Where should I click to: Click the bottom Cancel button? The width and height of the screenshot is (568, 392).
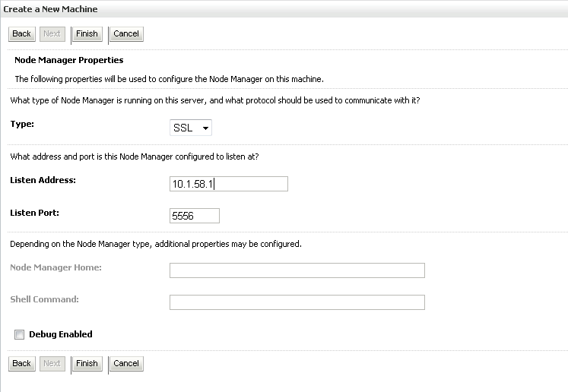126,363
